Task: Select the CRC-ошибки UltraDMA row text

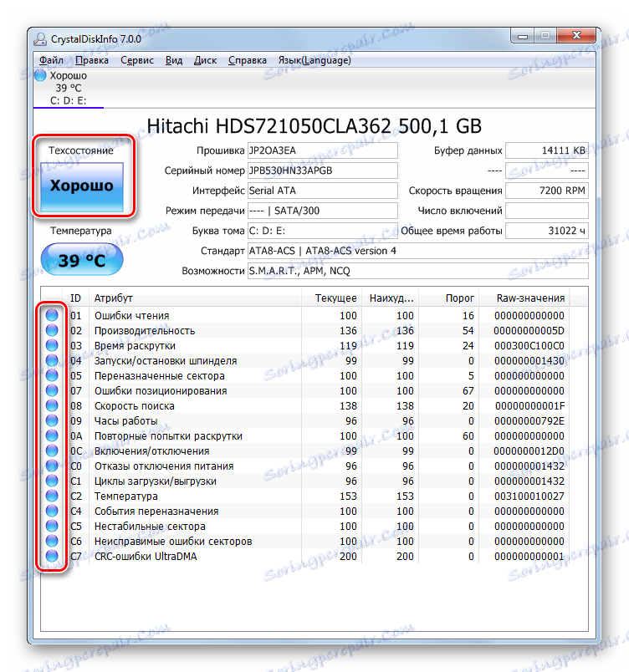Action: tap(146, 557)
